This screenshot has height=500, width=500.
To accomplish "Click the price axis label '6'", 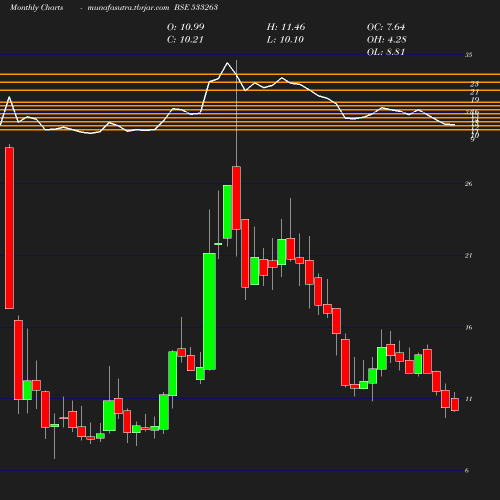I will (x=467, y=471).
